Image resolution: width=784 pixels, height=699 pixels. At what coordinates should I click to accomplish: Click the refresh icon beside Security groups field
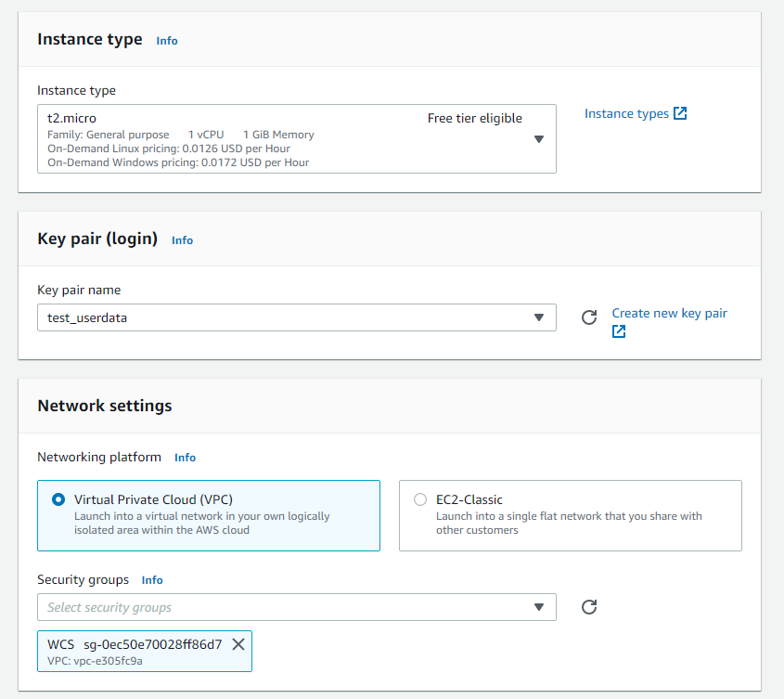(588, 607)
